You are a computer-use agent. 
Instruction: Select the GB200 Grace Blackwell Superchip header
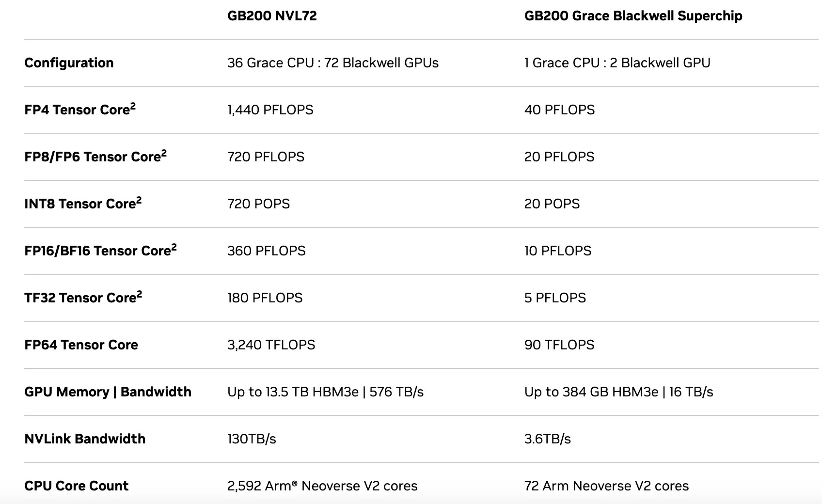pos(633,16)
